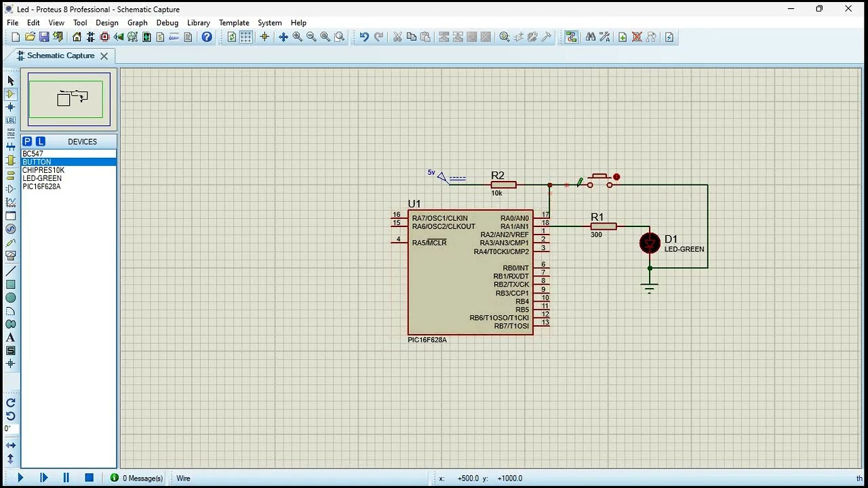Flip component horizontally
This screenshot has height=488, width=868.
[x=11, y=445]
